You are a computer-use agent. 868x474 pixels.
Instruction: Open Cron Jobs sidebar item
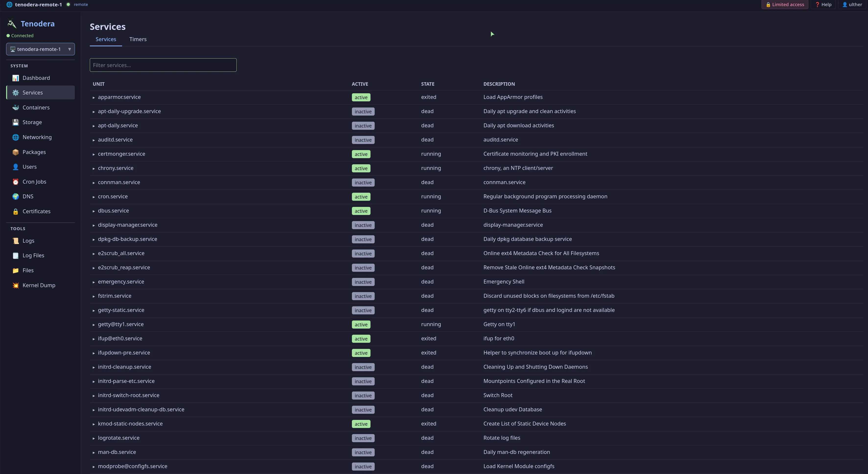click(x=40, y=182)
